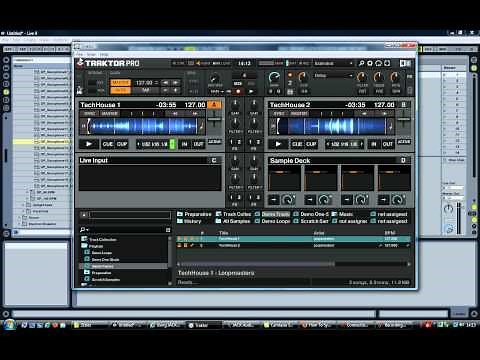Open the Delay effect selector dropdown

coord(333,76)
